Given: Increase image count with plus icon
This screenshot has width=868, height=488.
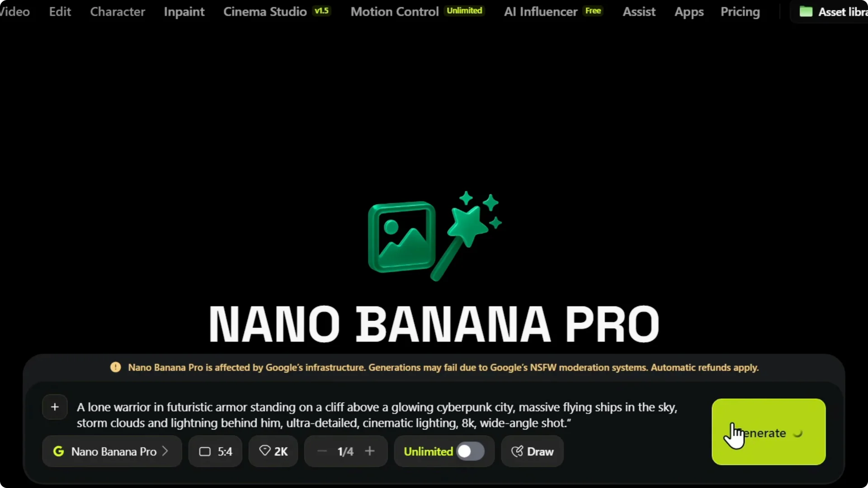Looking at the screenshot, I should point(370,451).
